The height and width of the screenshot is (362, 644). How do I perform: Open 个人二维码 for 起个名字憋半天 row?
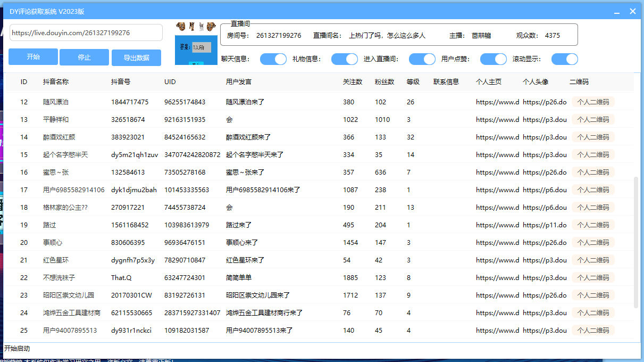click(x=593, y=154)
